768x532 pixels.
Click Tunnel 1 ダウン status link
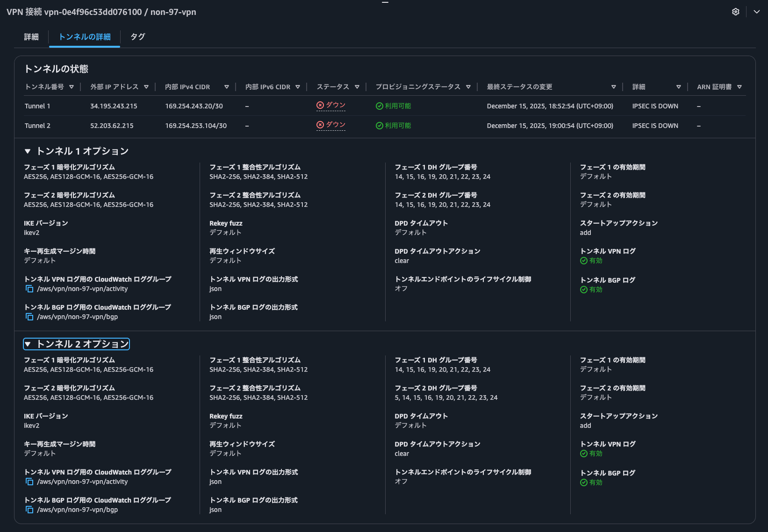[335, 106]
